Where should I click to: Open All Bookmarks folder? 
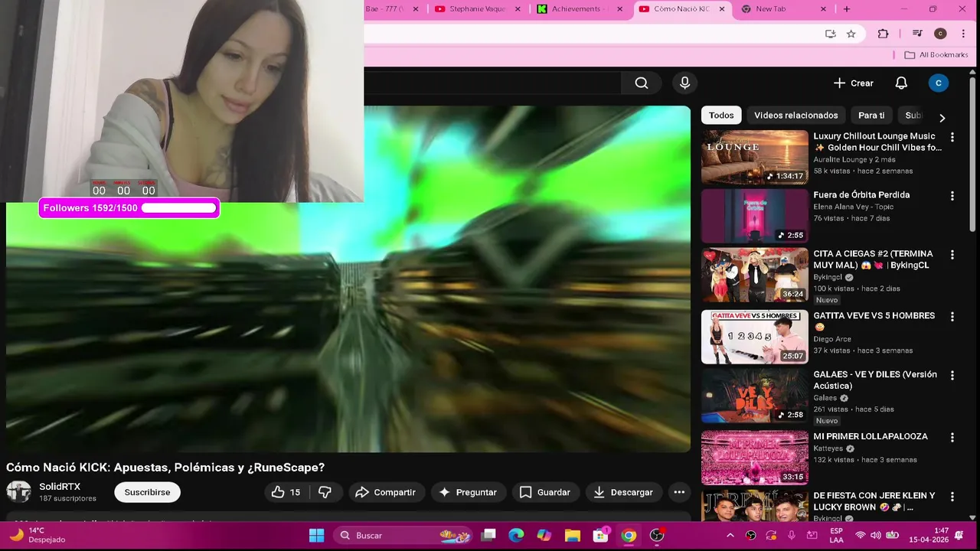936,55
